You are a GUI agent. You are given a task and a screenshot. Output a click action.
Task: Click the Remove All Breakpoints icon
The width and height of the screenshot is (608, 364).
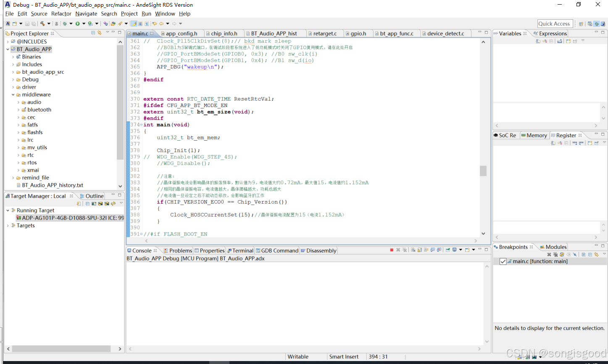point(556,255)
